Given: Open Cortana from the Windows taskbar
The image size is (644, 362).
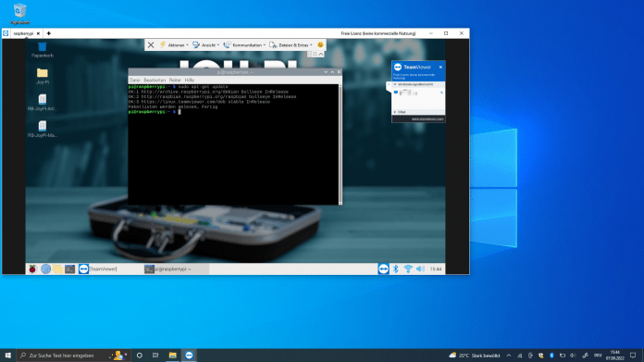Looking at the screenshot, I should pyautogui.click(x=139, y=356).
